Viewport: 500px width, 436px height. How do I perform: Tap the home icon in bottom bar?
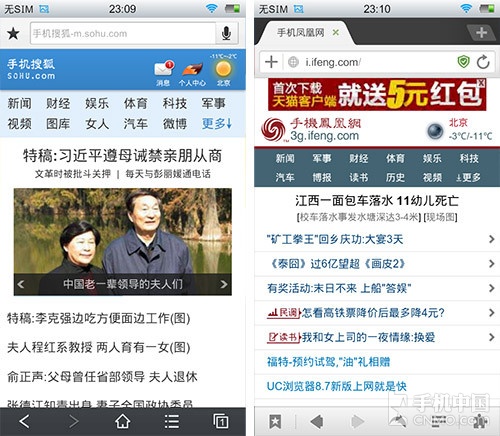[x=123, y=421]
